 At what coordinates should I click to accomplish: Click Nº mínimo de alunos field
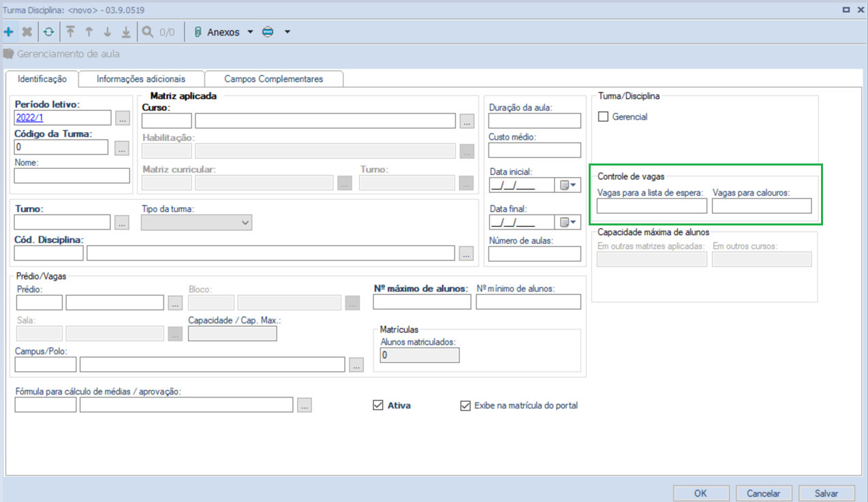click(x=529, y=302)
